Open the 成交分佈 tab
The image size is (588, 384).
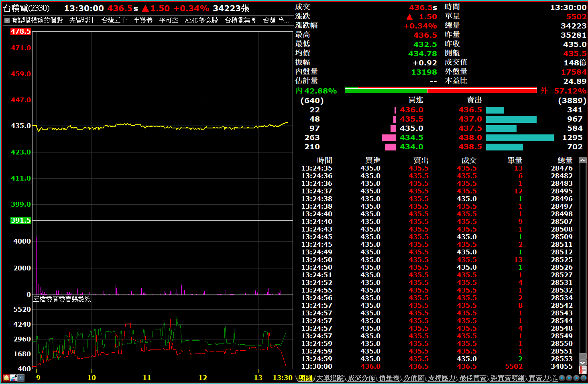(361, 378)
